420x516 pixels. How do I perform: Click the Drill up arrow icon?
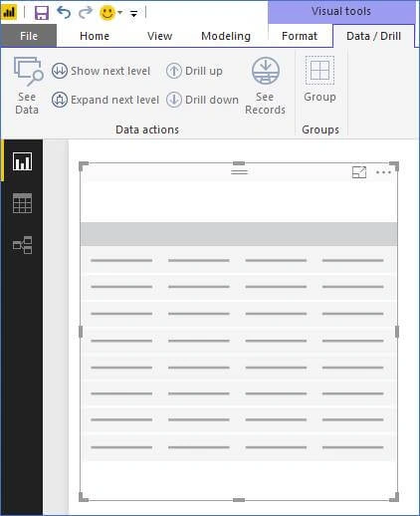click(x=174, y=71)
